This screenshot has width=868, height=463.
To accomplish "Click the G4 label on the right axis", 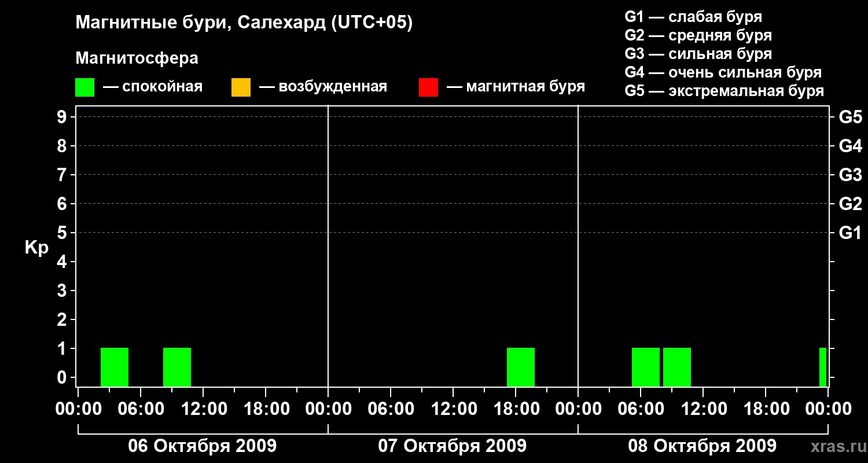I will (850, 146).
